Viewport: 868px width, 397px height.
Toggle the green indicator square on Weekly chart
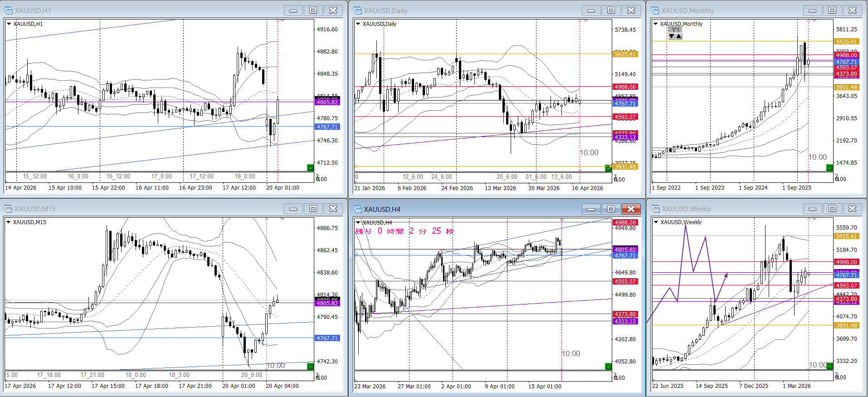click(x=829, y=366)
